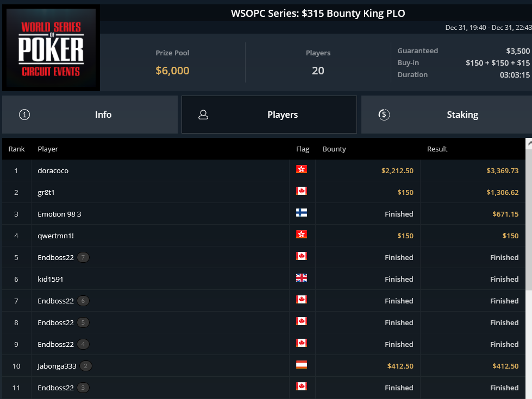532x399 pixels.
Task: Open the Staking tab
Action: [447, 115]
